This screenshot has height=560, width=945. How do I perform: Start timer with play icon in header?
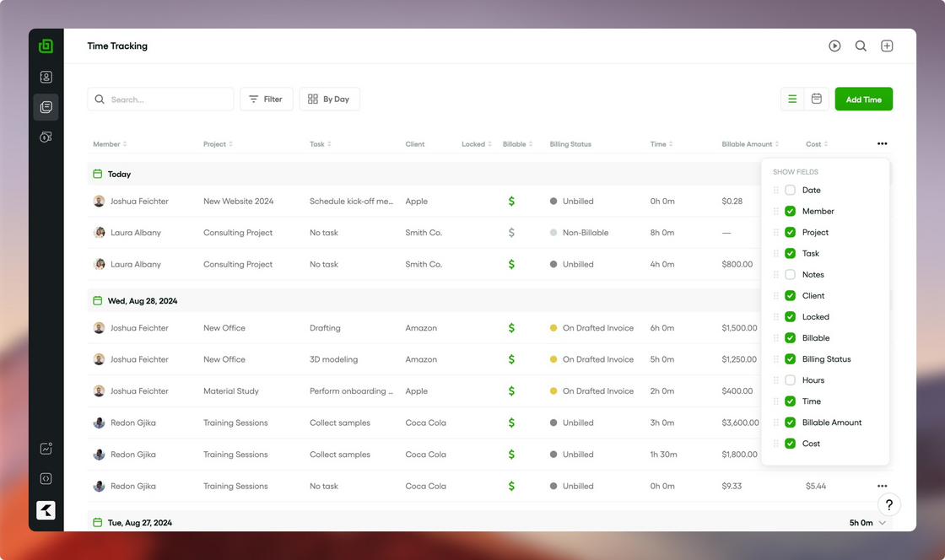click(834, 46)
